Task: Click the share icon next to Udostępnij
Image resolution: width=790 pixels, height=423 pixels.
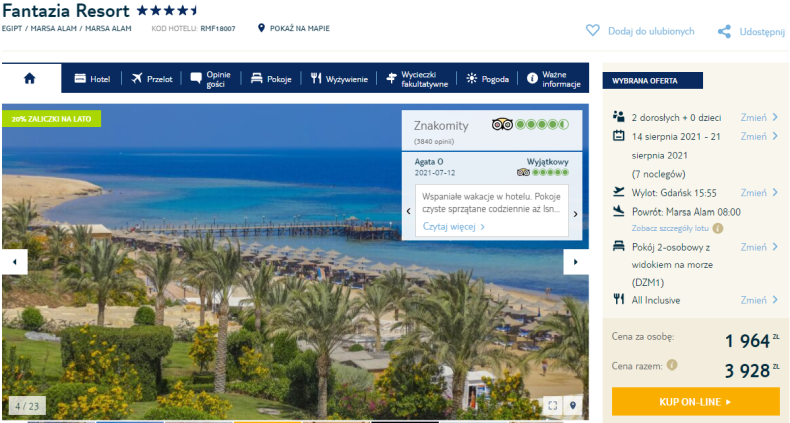Action: [724, 32]
